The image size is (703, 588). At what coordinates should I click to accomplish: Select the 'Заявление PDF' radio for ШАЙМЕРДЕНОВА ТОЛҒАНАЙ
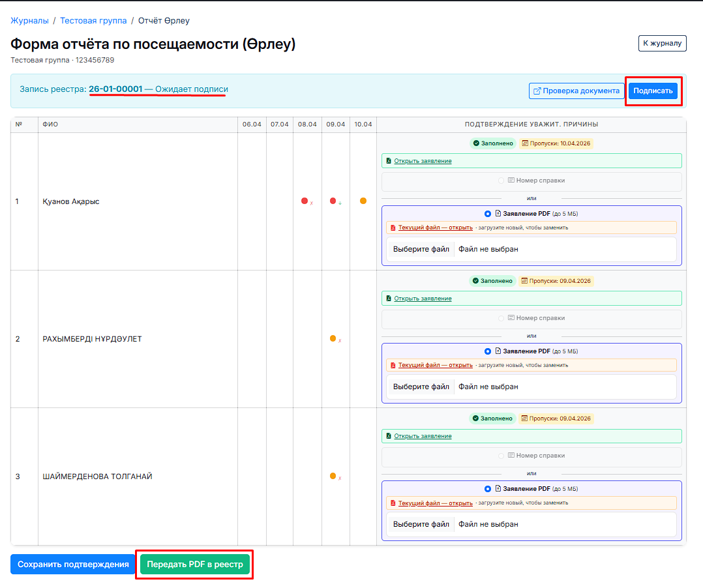pyautogui.click(x=488, y=489)
